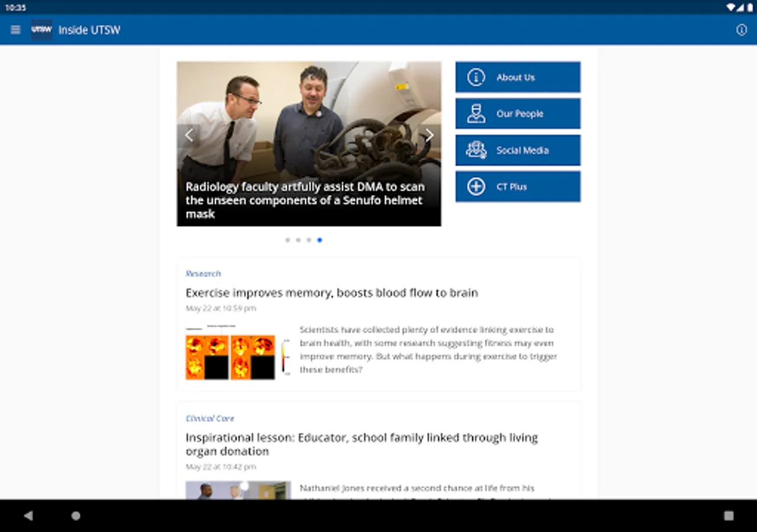This screenshot has width=757, height=532.
Task: Open the Clinical Care category link
Action: click(x=210, y=419)
